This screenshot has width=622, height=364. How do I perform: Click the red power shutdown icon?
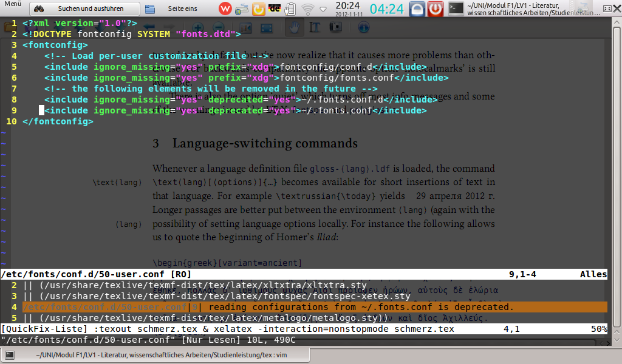tap(435, 8)
